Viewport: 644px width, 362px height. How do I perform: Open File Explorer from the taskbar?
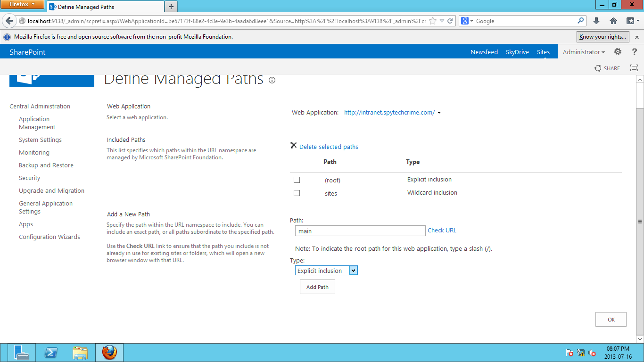80,353
